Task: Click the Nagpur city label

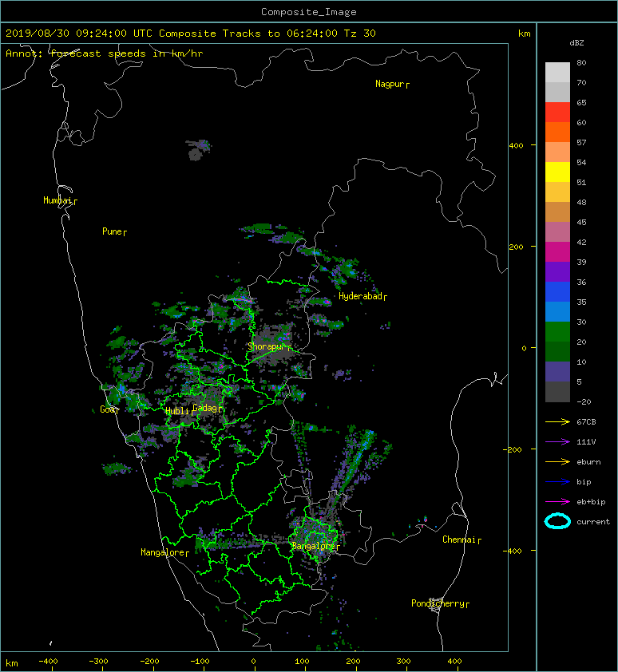Action: coord(390,84)
